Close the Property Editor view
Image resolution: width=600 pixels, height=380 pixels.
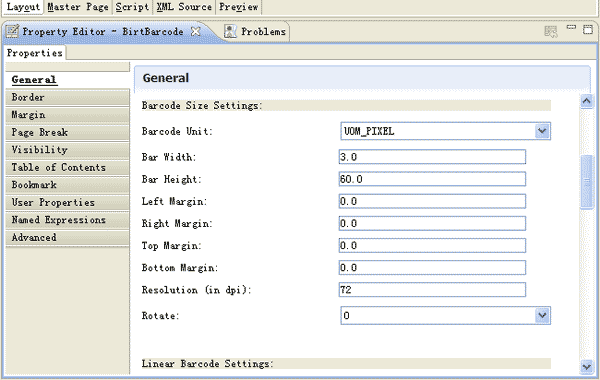(x=196, y=31)
